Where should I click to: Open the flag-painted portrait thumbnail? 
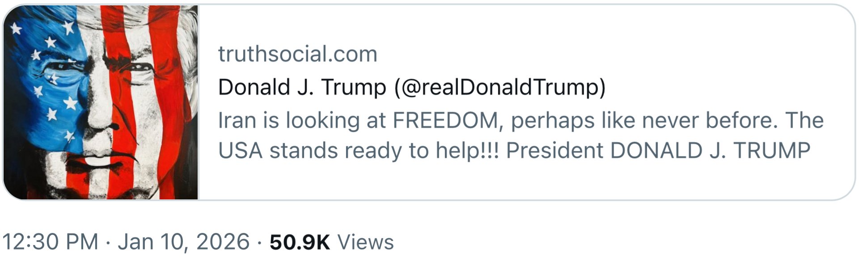point(101,102)
